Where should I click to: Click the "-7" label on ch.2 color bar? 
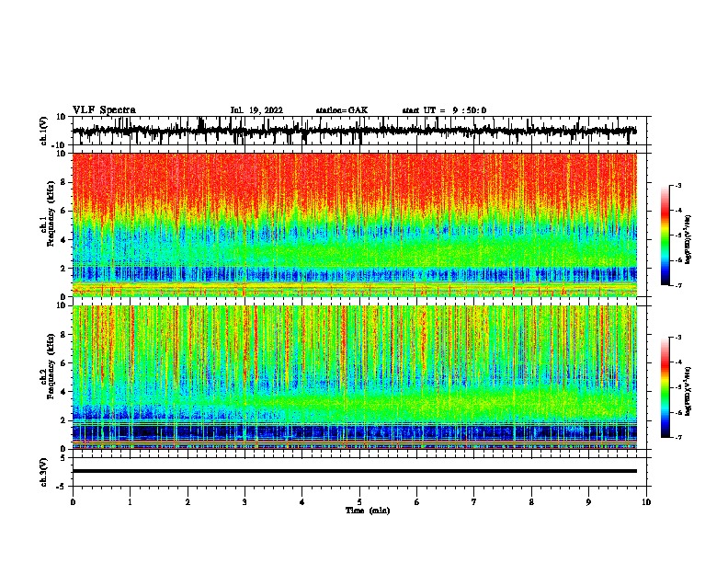[677, 437]
